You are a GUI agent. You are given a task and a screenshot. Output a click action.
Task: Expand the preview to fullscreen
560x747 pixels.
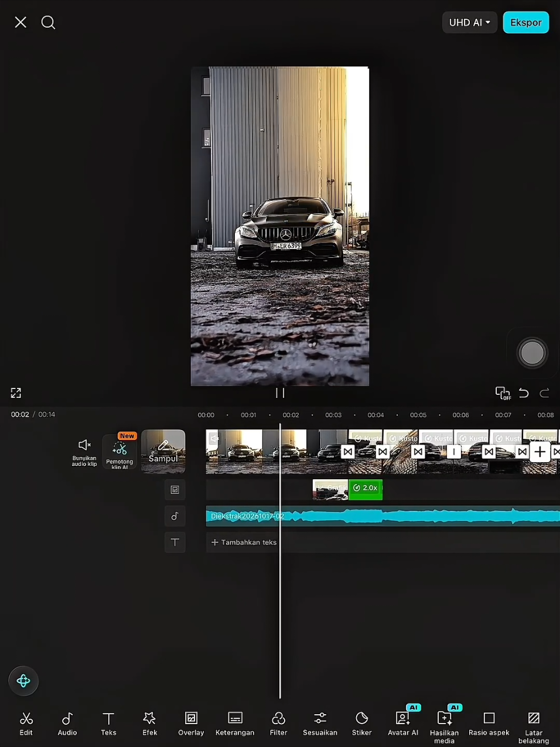click(x=16, y=393)
